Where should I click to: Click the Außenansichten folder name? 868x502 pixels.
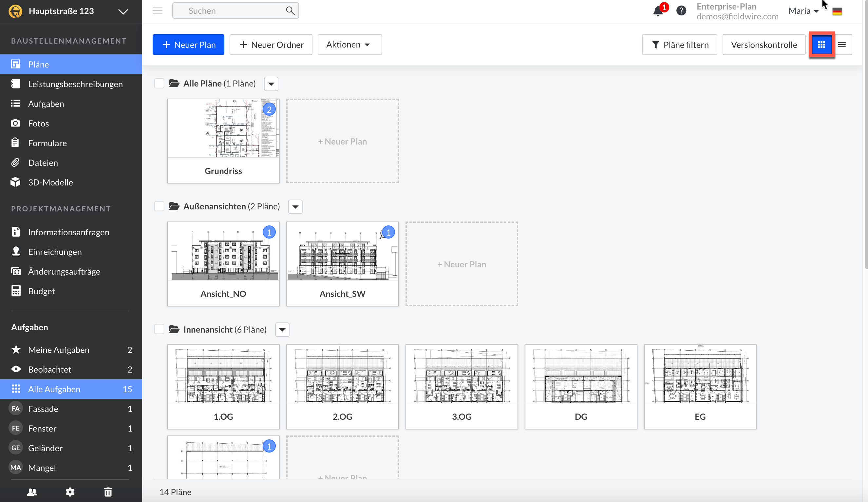click(215, 206)
